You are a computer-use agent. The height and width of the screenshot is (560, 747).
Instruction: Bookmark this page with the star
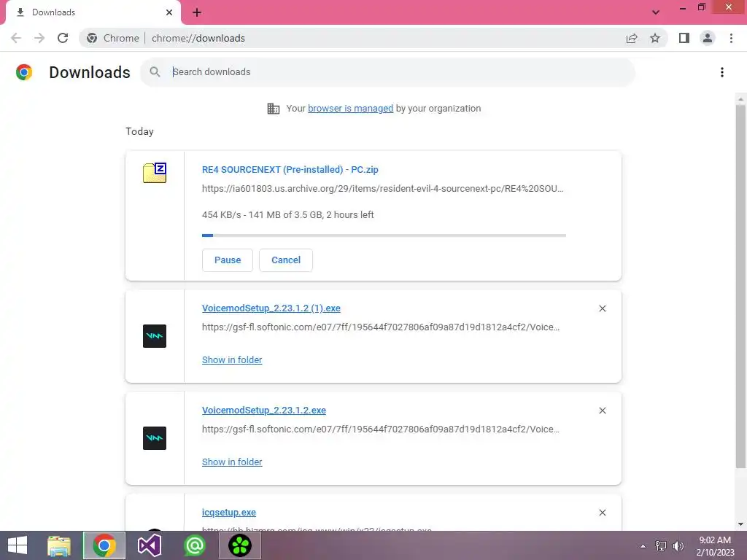tap(655, 38)
